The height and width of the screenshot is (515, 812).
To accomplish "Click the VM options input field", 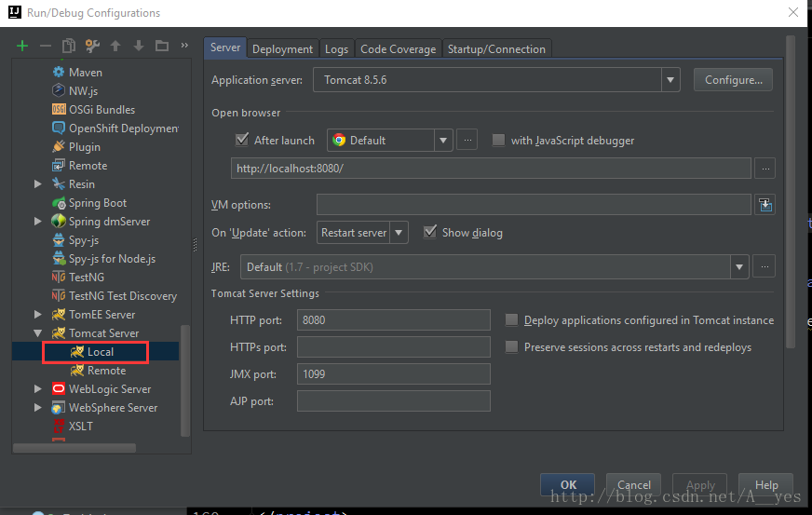I will pyautogui.click(x=534, y=205).
